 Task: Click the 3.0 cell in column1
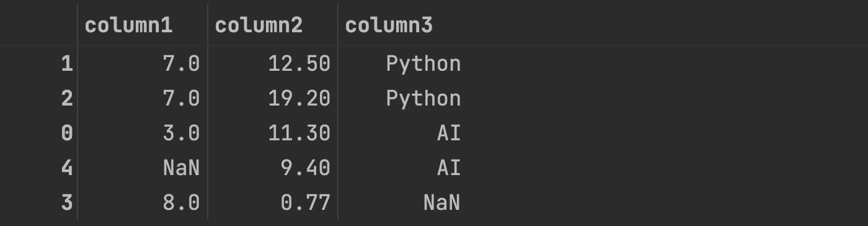pyautogui.click(x=182, y=133)
